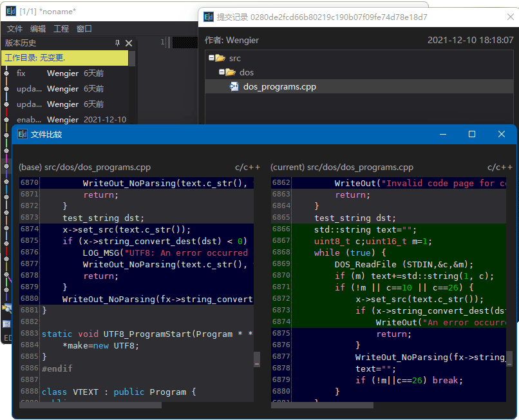Screen dimensions: 519x420
Task: Click the main editor window app icon
Action: coord(10,11)
